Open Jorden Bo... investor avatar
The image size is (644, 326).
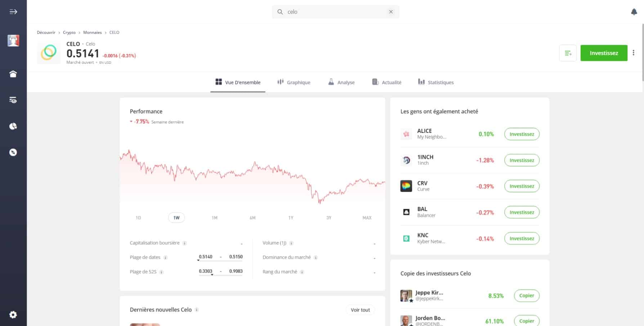406,320
